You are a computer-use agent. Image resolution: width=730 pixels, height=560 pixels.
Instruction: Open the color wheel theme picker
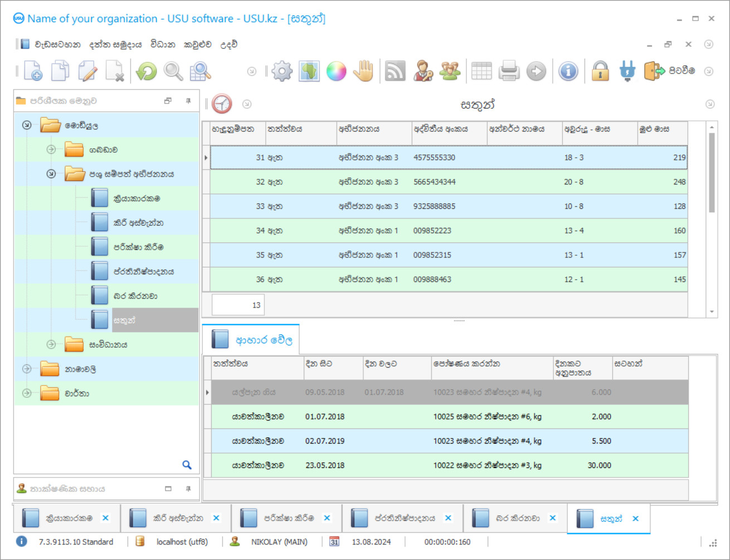[336, 71]
